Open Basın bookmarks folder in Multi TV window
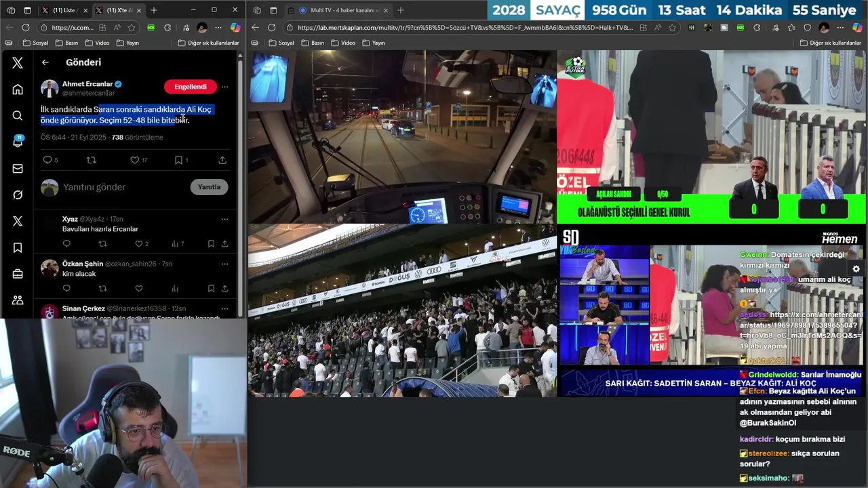 click(x=312, y=43)
